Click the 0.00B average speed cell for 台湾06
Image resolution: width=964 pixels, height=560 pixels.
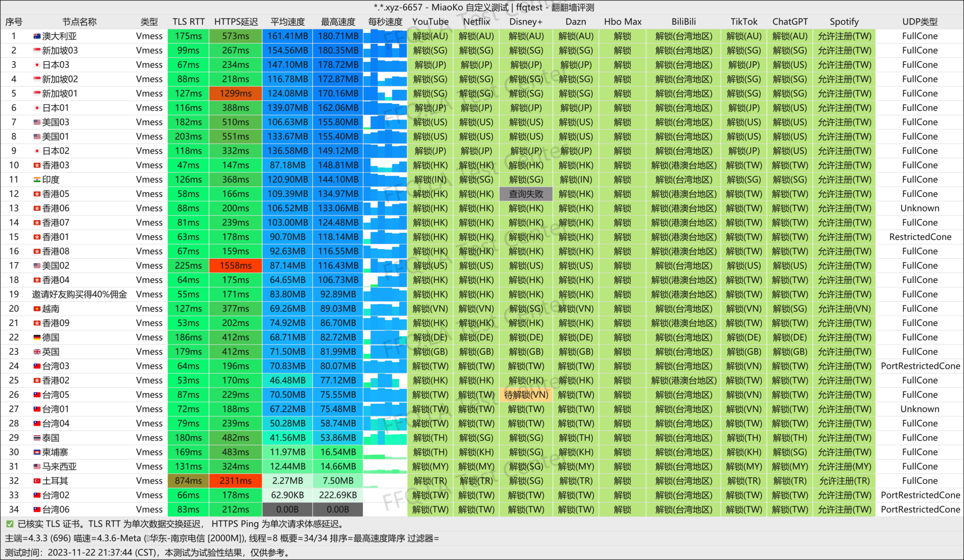coord(287,510)
